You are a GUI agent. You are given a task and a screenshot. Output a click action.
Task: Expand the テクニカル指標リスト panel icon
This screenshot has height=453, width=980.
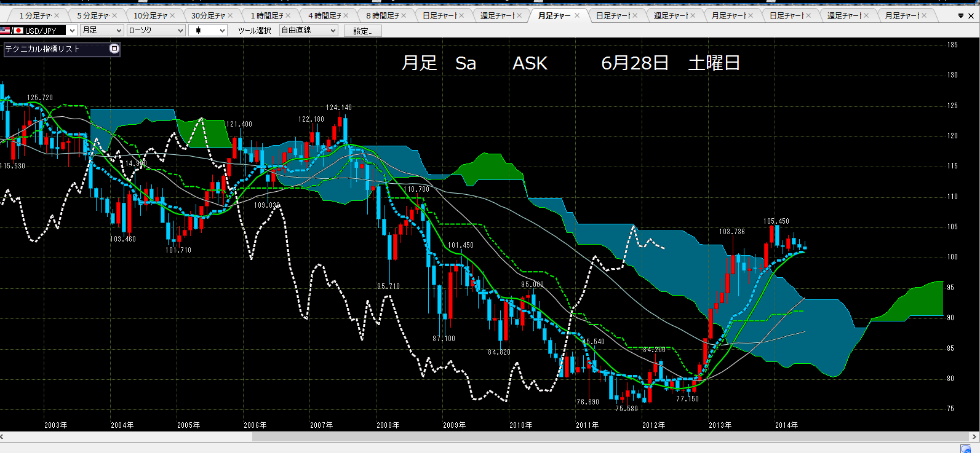[x=114, y=49]
